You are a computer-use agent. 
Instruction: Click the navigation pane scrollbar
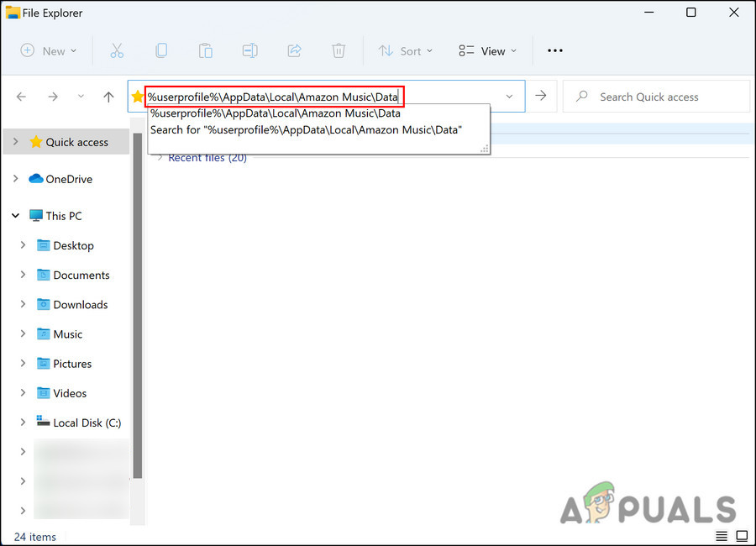tap(138, 305)
